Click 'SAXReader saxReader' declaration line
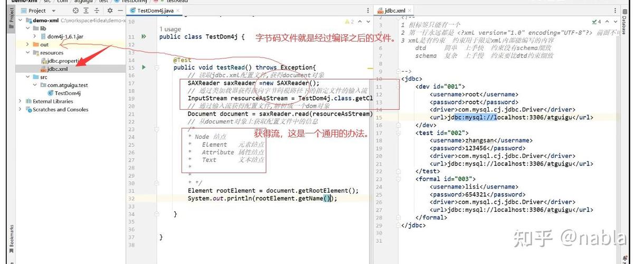This screenshot has width=644, height=264. point(254,83)
